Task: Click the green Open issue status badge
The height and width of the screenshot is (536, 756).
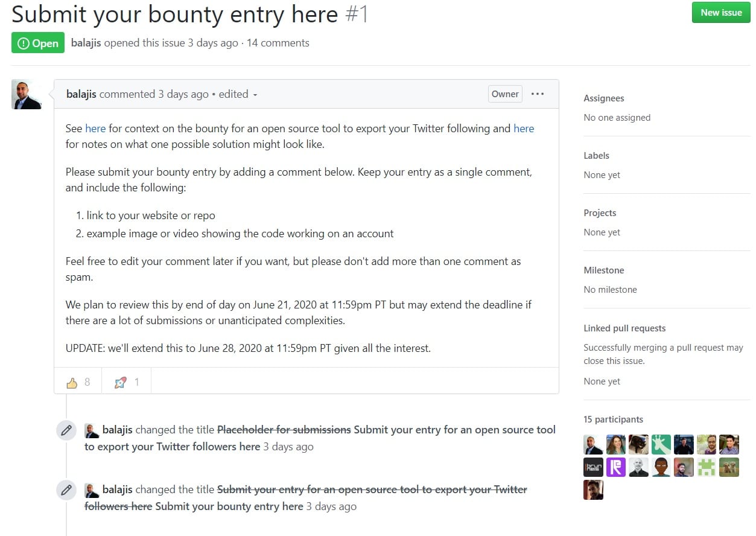Action: click(x=37, y=42)
